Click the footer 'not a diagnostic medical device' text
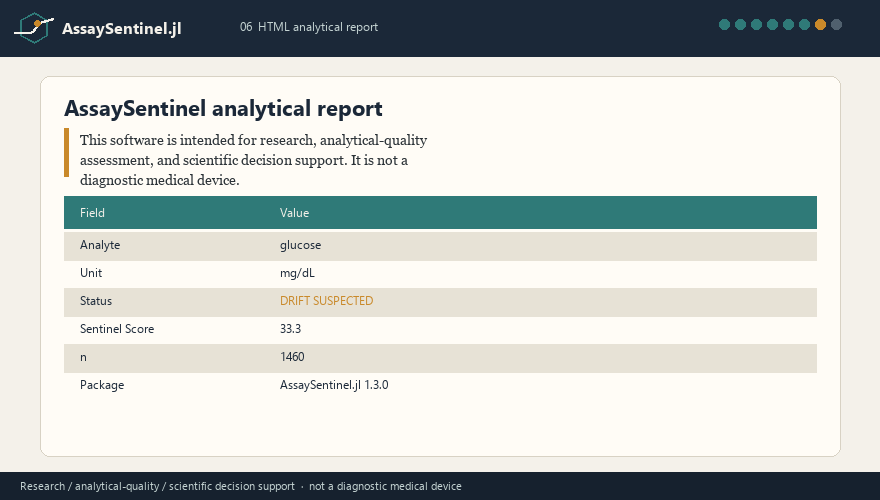Screen dimensions: 880x500 click(x=385, y=487)
